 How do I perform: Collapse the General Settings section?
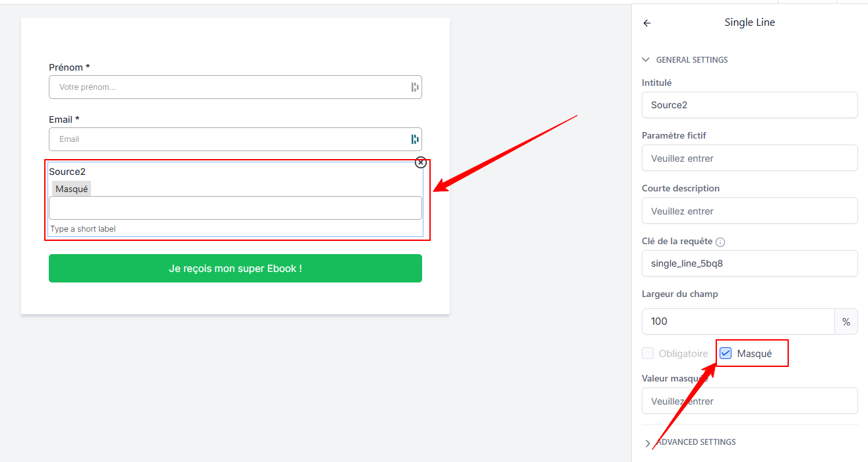pyautogui.click(x=646, y=60)
